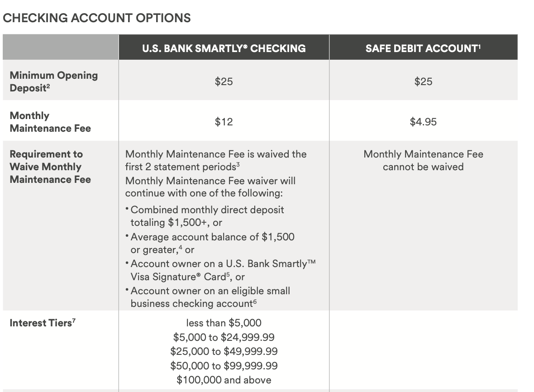Click the Combined monthly direct deposit bullet
This screenshot has height=392, width=534.
[x=207, y=216]
